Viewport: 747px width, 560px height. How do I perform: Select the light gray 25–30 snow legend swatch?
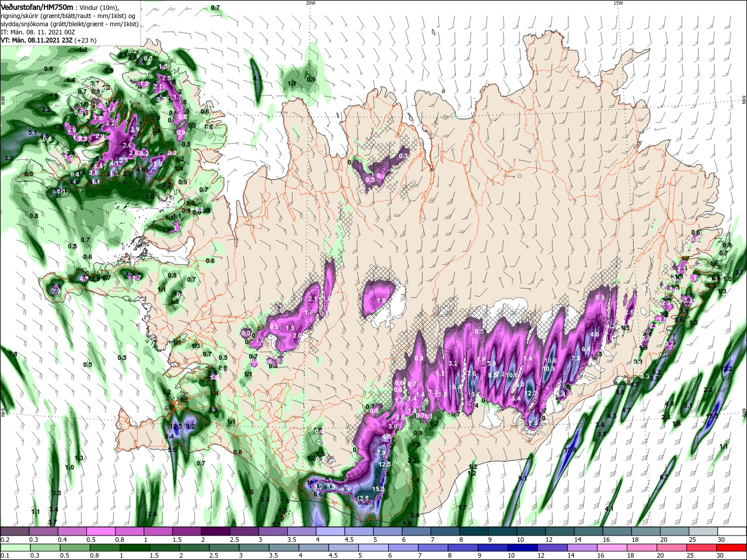pyautogui.click(x=703, y=531)
